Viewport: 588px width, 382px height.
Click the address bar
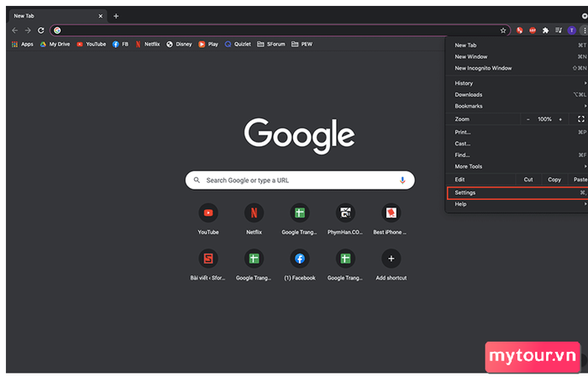pyautogui.click(x=280, y=30)
